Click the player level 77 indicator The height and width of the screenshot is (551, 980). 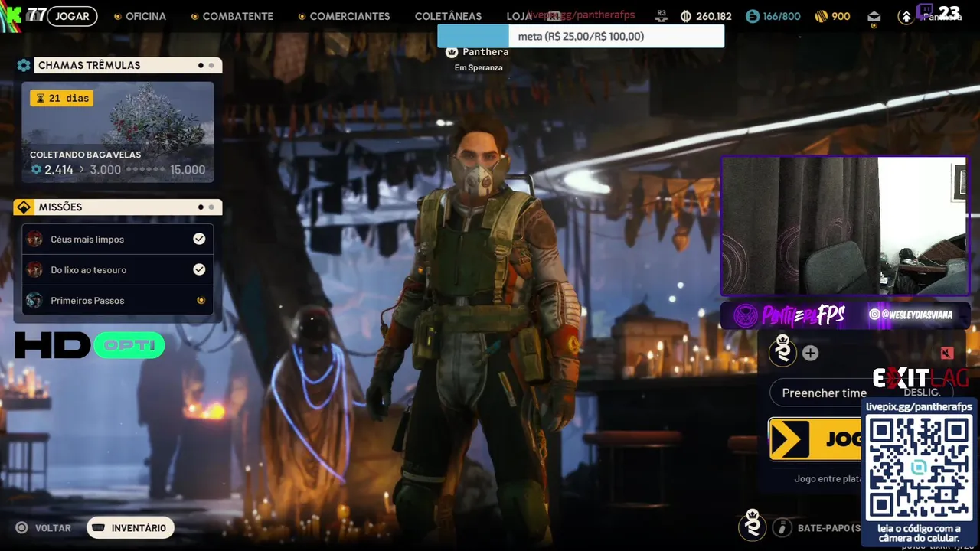pyautogui.click(x=36, y=14)
